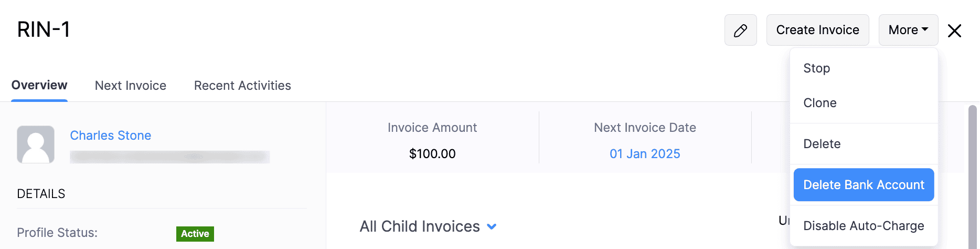Close the RIN-1 profile panel
Viewport: 980px width, 249px height.
pyautogui.click(x=954, y=31)
